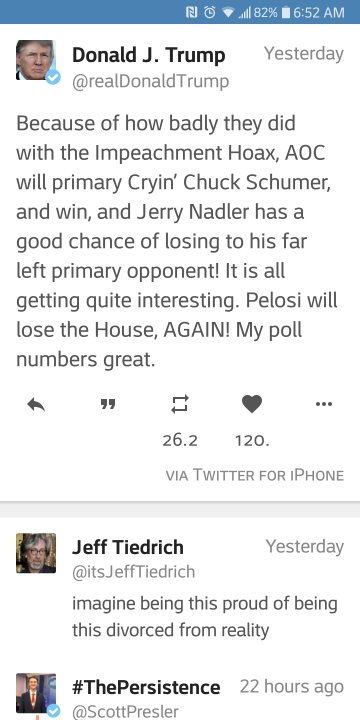
Task: Tap the verified badge on Trump's avatar
Action: point(53,78)
